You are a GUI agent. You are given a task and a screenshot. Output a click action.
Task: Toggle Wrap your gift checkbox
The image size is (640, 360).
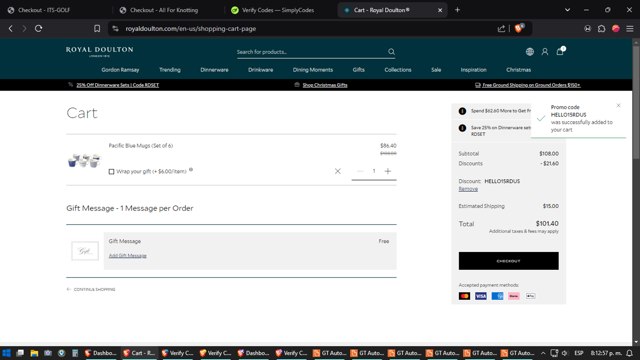pyautogui.click(x=111, y=171)
